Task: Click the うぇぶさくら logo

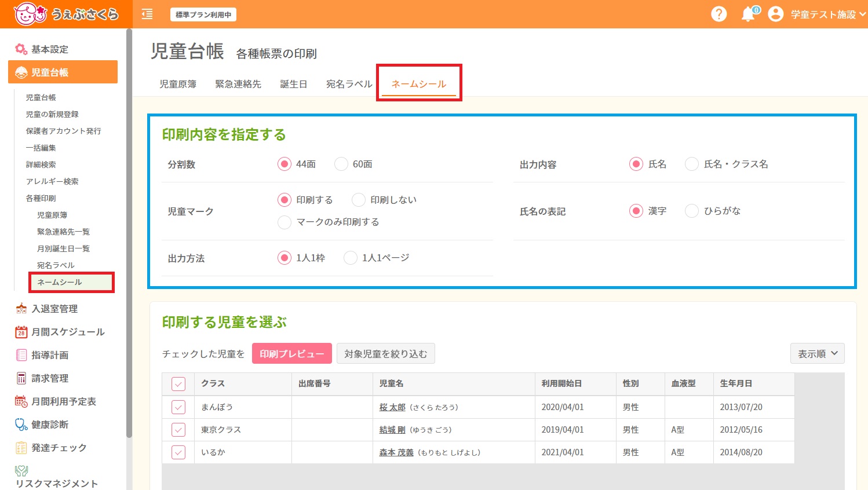Action: coord(66,14)
